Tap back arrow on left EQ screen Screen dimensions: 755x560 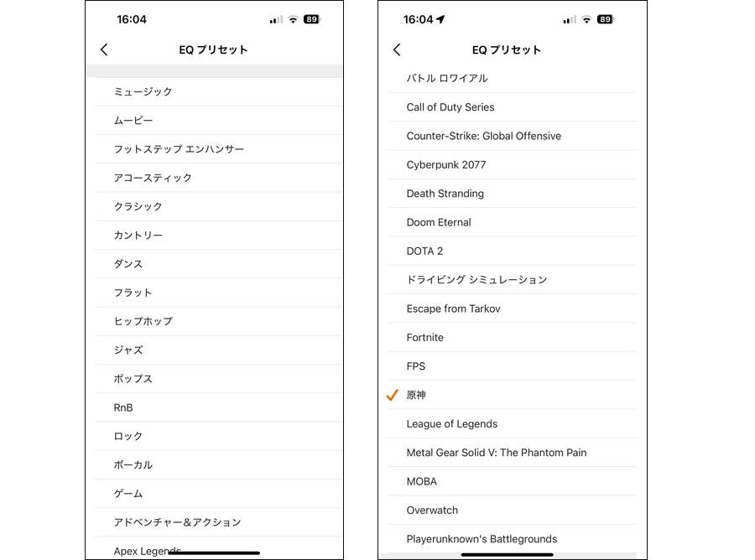coord(104,49)
